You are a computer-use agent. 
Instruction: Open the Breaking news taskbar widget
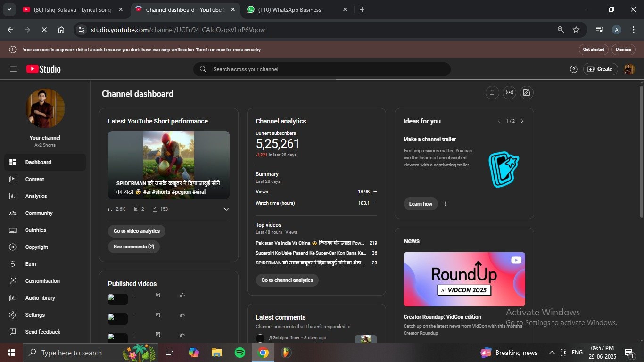509,353
